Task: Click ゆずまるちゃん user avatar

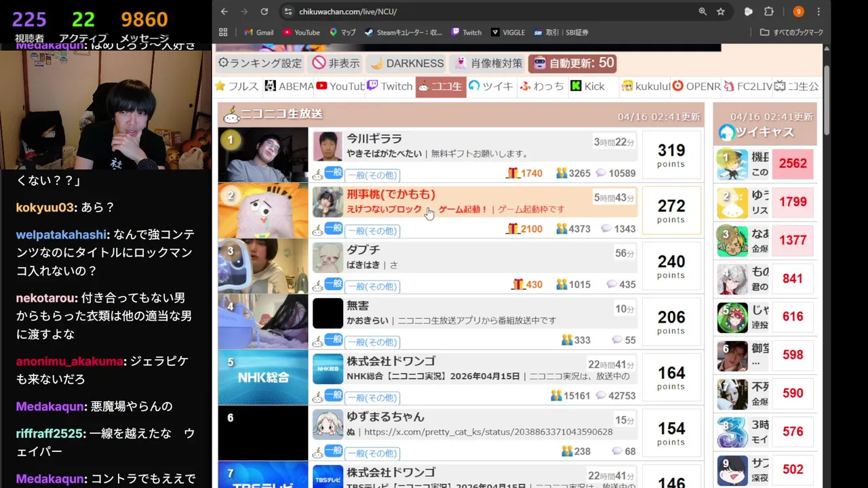Action: (328, 424)
